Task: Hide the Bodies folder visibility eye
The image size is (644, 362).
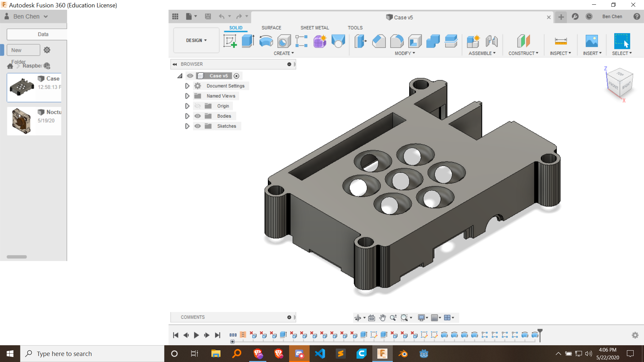Action: pyautogui.click(x=198, y=116)
